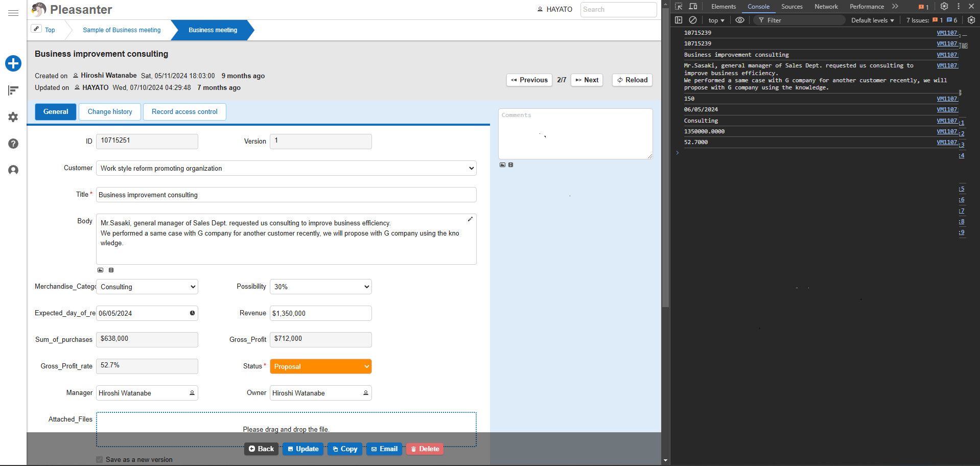The image size is (980, 466).
Task: Toggle DevTools console sidebar panel
Action: pyautogui.click(x=679, y=20)
